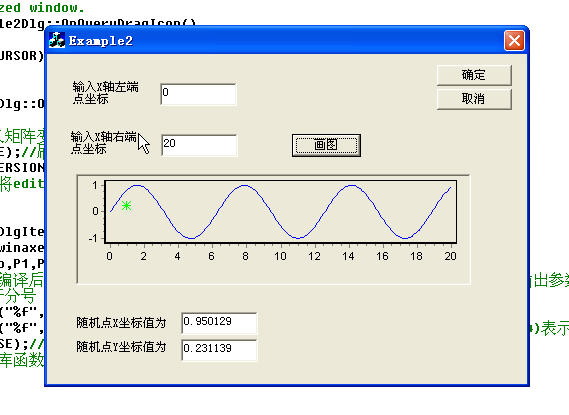This screenshot has width=569, height=415.
Task: Click the x-axis tick label 20 on plot
Action: tap(450, 256)
